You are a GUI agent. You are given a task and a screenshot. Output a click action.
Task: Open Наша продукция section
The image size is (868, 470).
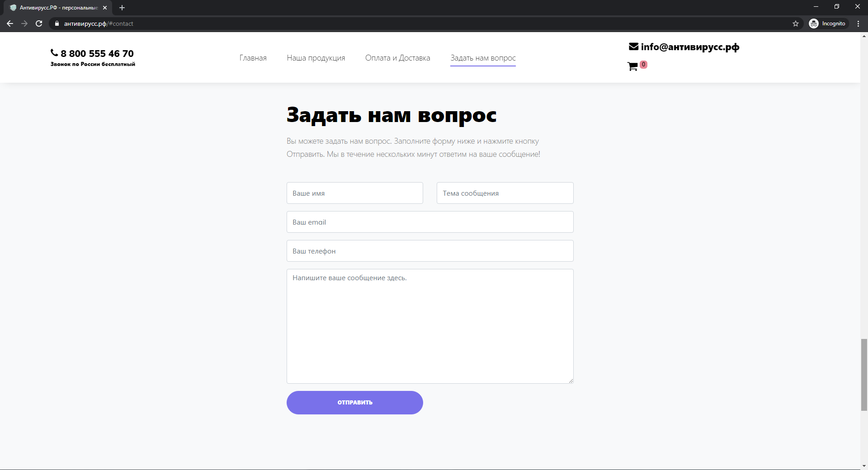pos(316,58)
